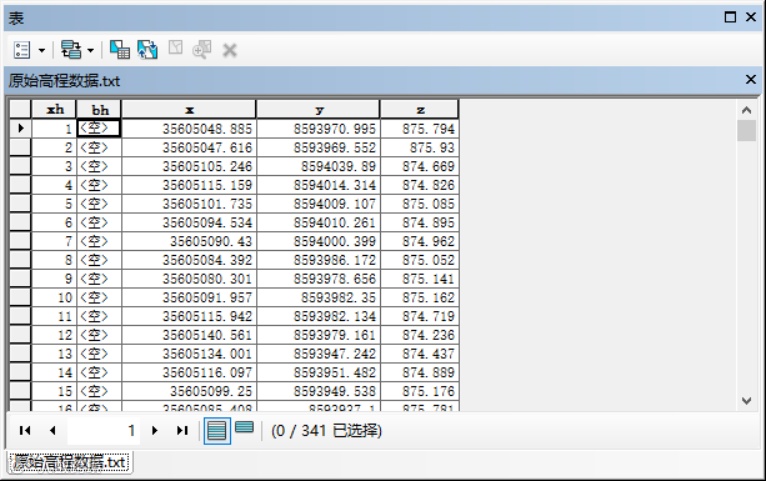766x481 pixels.
Task: Select the xh column header
Action: 54,109
